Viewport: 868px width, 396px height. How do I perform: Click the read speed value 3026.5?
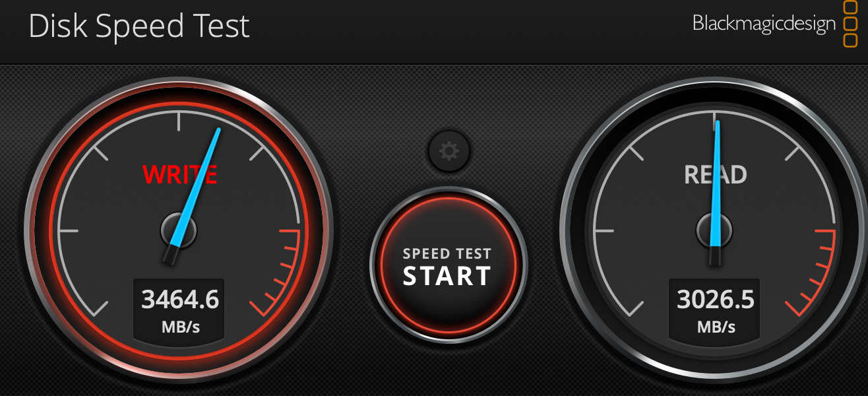(x=716, y=299)
